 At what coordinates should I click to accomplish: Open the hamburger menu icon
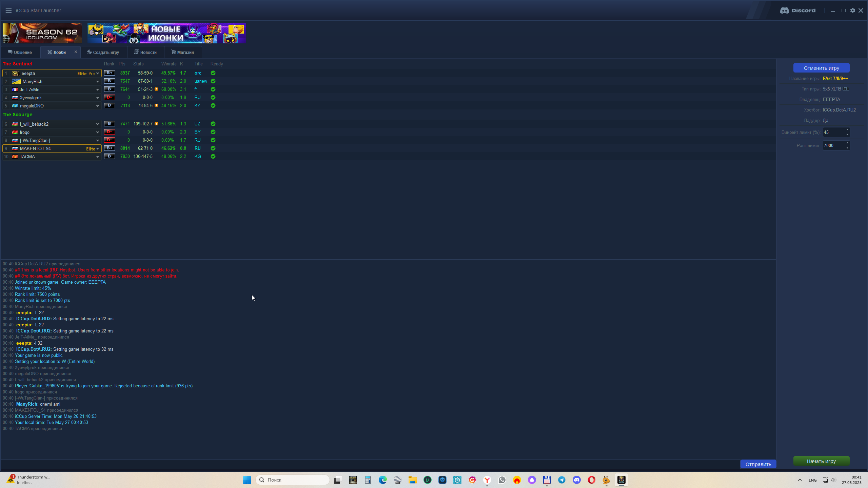[x=8, y=11]
